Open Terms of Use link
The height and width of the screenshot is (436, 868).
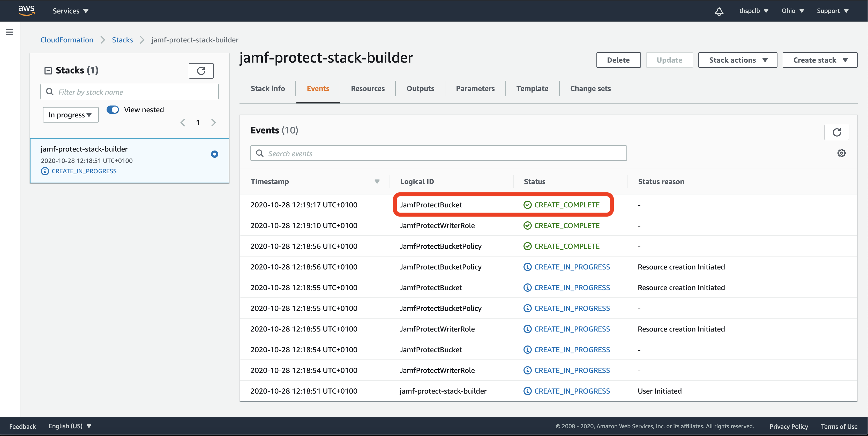tap(839, 427)
